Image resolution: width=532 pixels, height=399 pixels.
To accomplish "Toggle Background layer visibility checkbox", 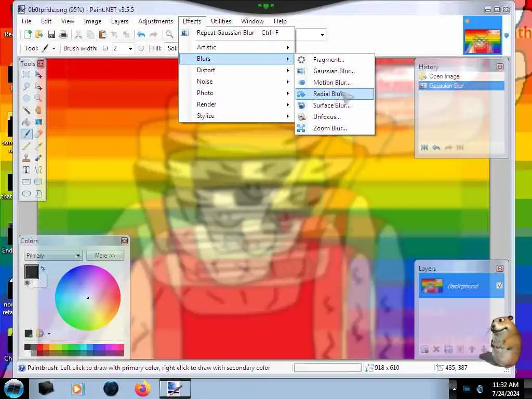I will 499,286.
